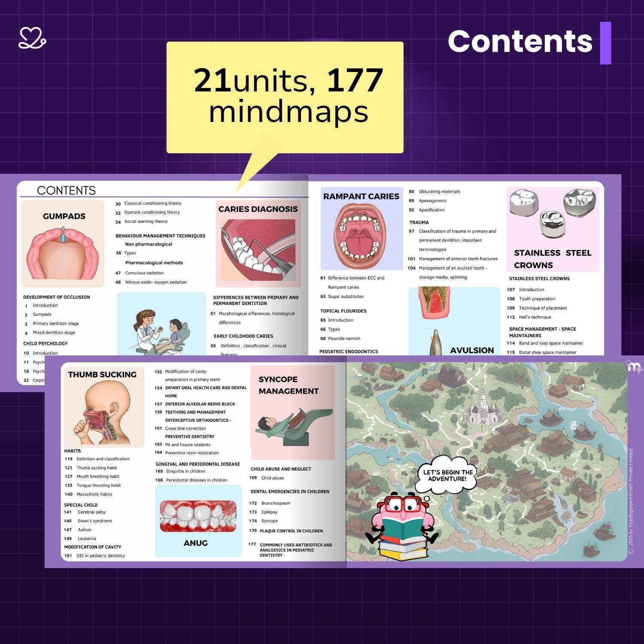Click the stainless steel crowns picture
The width and height of the screenshot is (644, 644).
552,213
